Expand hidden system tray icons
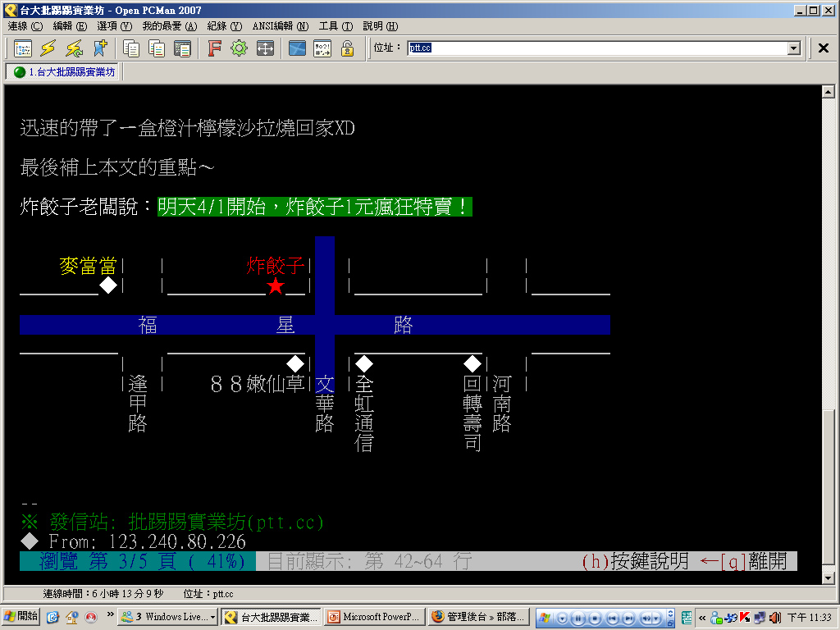This screenshot has width=840, height=630. click(x=702, y=618)
